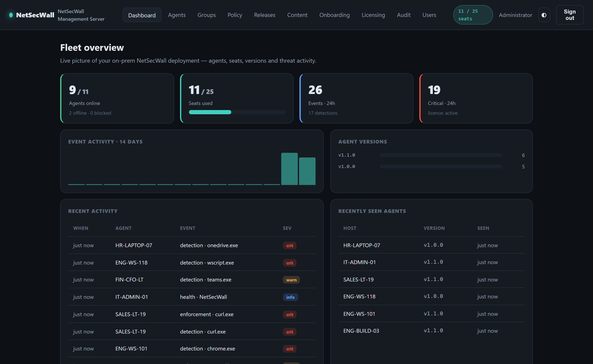Open the Agents online stat card
Image resolution: width=593 pixels, height=364 pixels.
coord(117,98)
